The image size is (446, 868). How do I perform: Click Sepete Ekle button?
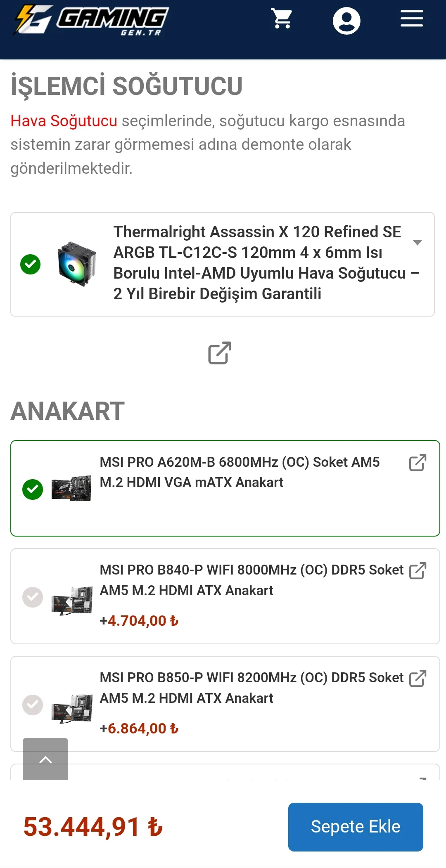356,827
